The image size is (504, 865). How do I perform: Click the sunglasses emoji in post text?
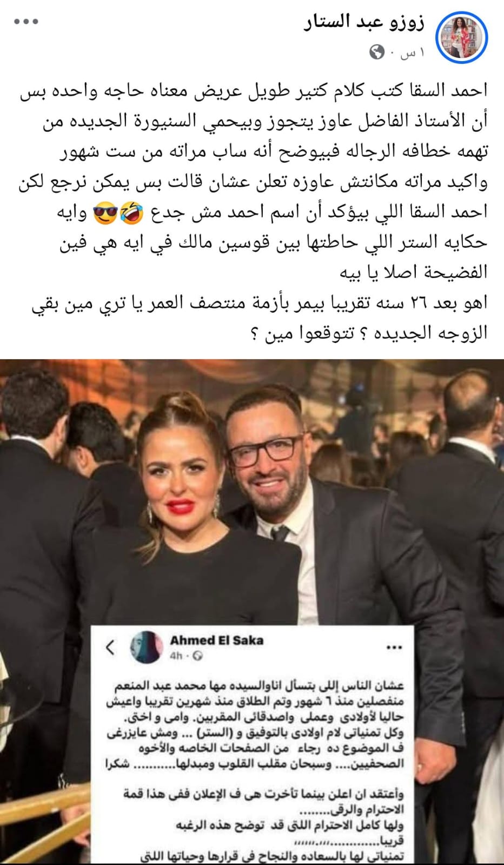tap(105, 214)
